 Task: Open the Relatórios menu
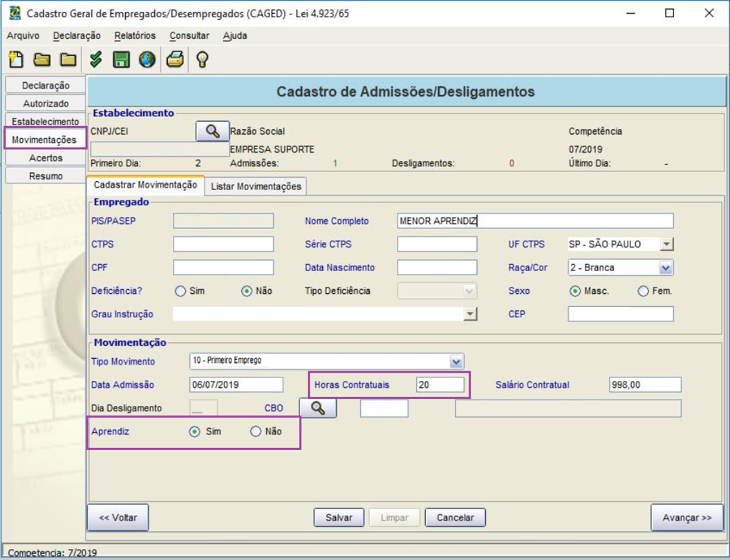[135, 36]
